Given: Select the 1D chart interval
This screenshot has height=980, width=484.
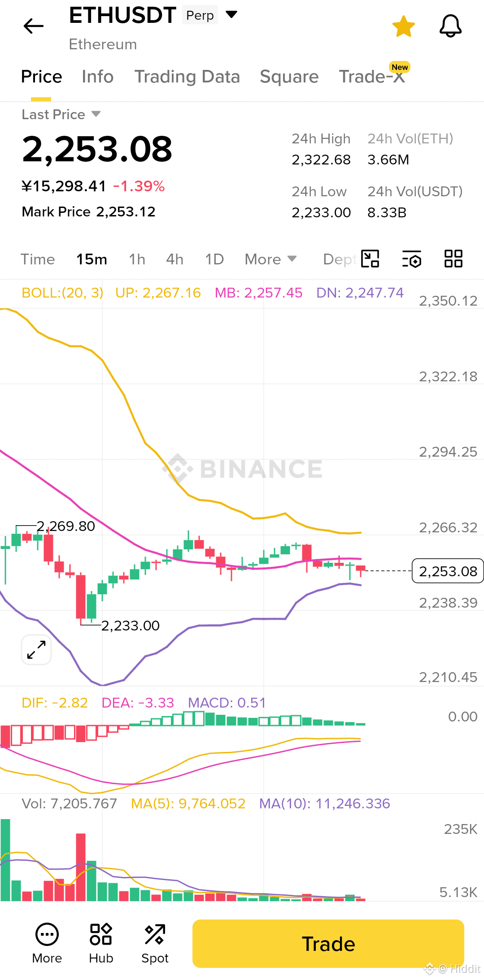Looking at the screenshot, I should click(x=214, y=259).
